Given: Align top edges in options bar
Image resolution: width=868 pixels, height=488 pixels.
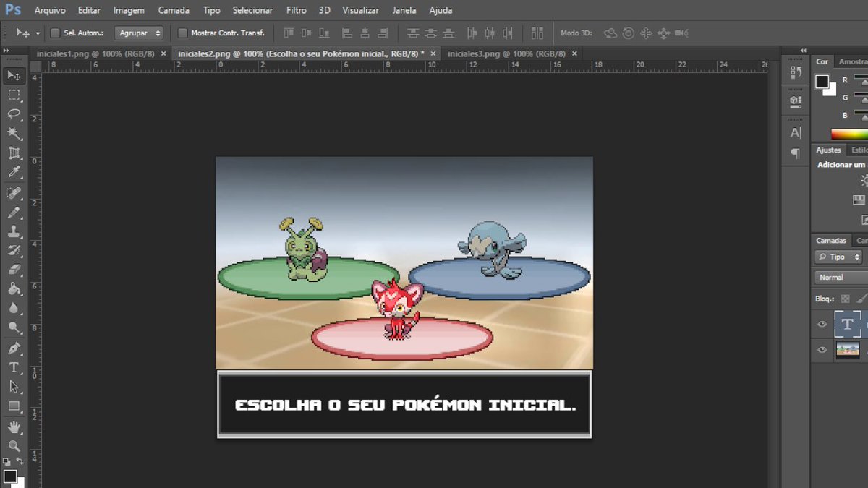Looking at the screenshot, I should pos(289,33).
